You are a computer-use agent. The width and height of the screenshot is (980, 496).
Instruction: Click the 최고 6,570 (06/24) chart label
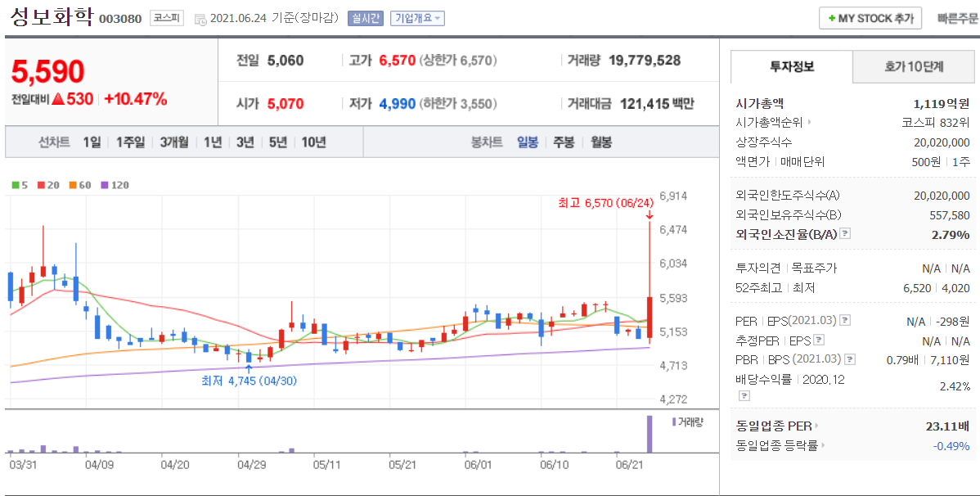click(x=606, y=203)
